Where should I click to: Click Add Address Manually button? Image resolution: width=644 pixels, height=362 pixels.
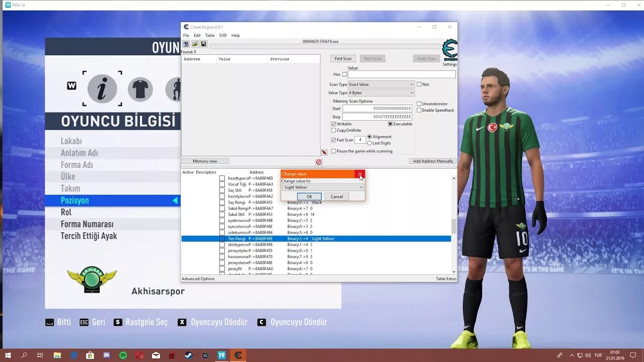click(433, 161)
